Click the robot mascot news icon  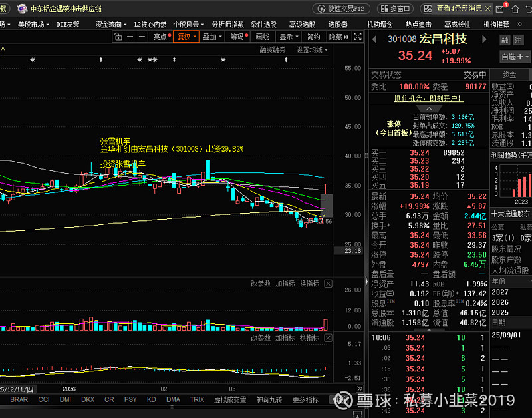pos(23,9)
